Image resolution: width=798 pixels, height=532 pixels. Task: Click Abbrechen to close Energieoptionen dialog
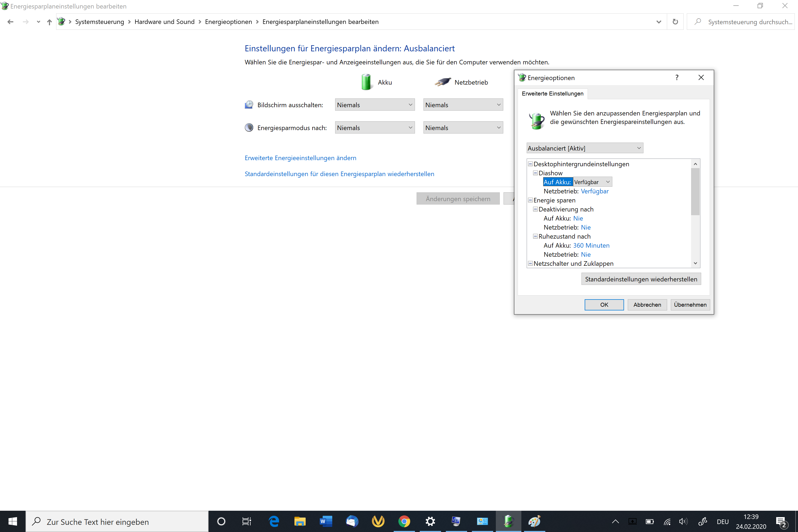coord(647,305)
